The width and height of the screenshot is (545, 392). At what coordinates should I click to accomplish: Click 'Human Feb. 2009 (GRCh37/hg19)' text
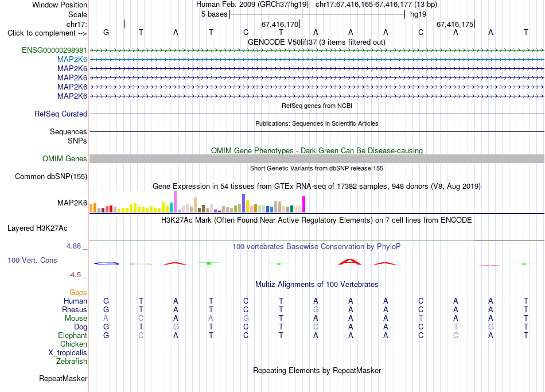pyautogui.click(x=252, y=5)
